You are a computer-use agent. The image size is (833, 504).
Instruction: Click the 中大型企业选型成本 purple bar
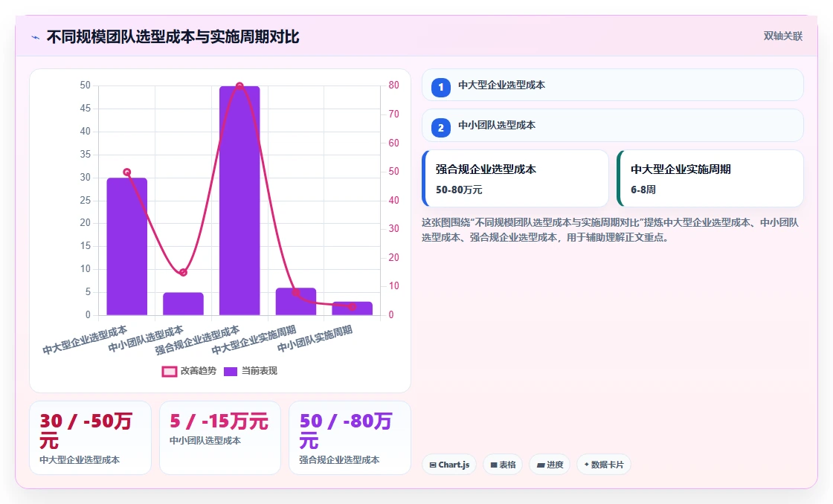click(x=127, y=246)
